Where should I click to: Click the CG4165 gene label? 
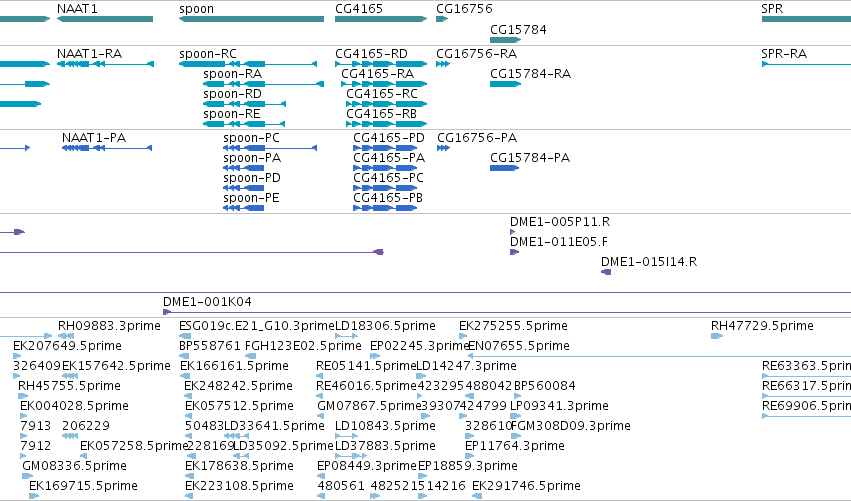[x=359, y=9]
